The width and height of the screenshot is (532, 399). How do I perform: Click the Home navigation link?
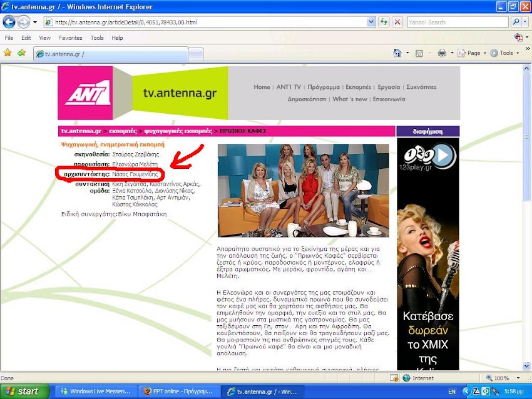click(262, 87)
